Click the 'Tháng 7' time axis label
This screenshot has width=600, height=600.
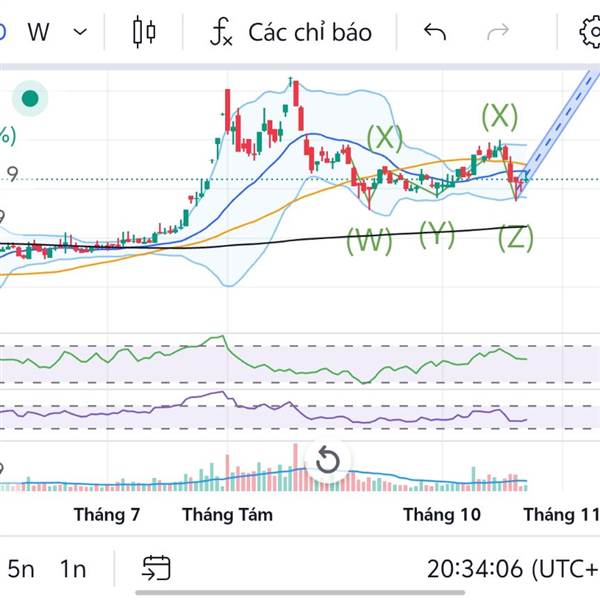107,514
